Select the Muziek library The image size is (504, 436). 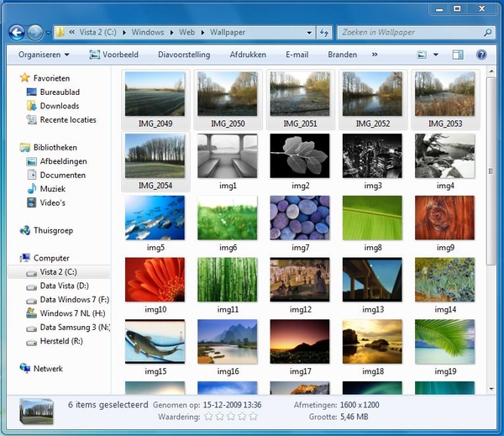(x=52, y=189)
